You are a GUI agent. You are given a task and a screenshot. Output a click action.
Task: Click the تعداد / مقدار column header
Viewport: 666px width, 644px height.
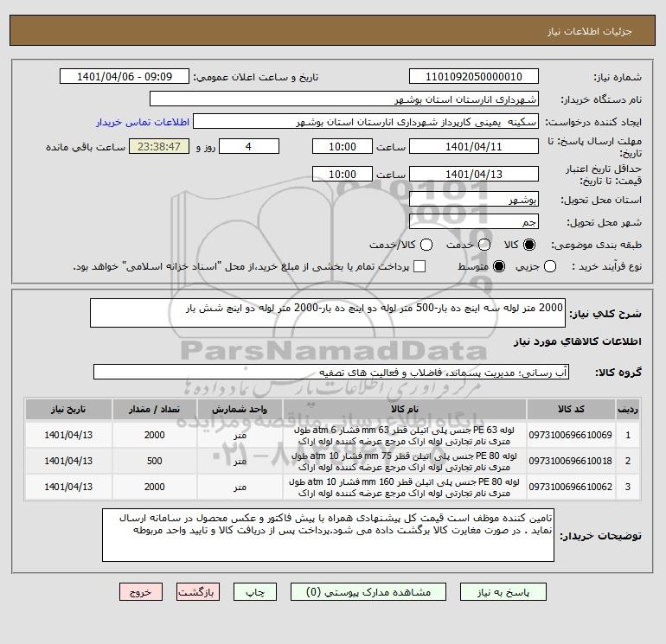point(154,409)
